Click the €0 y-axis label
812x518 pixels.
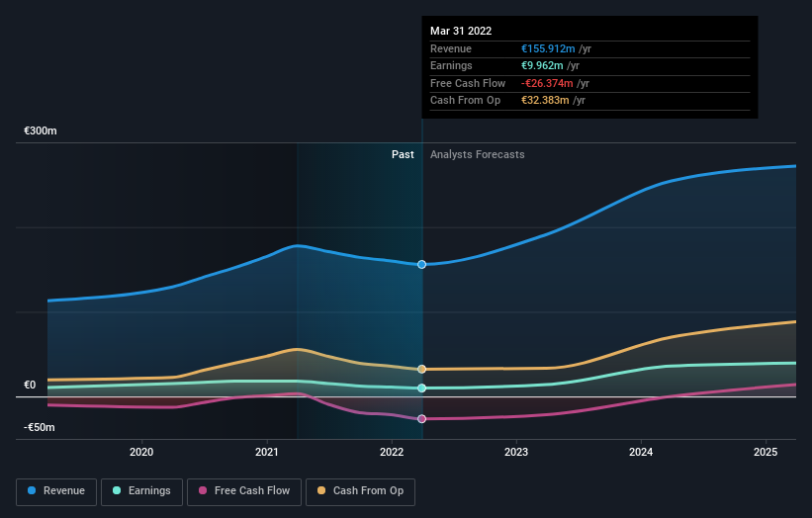click(30, 385)
